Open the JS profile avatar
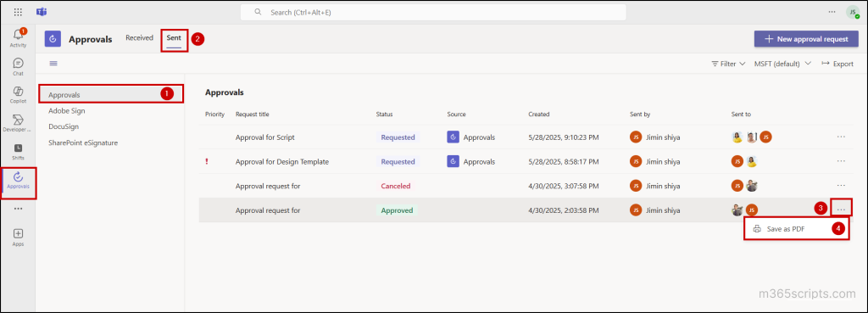 [x=852, y=12]
